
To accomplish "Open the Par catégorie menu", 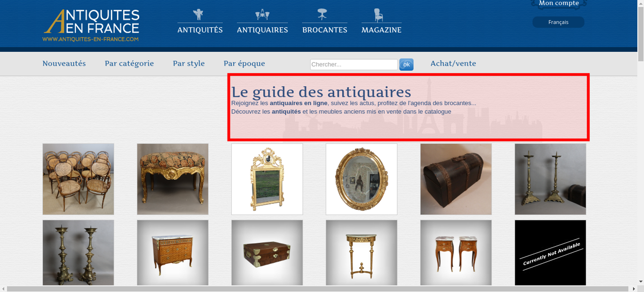I will tap(129, 63).
